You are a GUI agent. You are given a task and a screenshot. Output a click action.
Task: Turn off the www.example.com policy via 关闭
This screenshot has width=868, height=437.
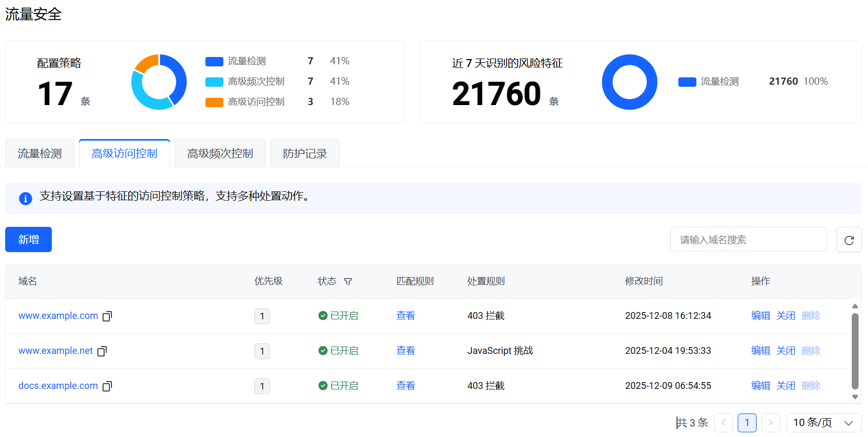[785, 316]
